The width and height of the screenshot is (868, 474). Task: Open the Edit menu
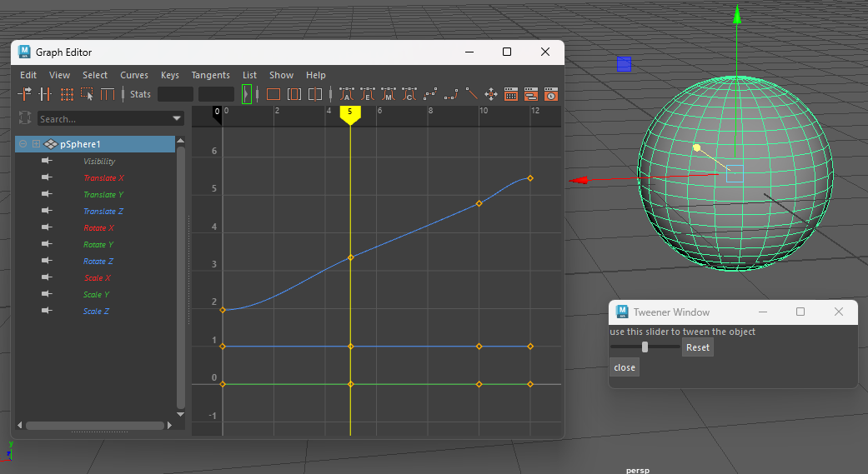28,75
